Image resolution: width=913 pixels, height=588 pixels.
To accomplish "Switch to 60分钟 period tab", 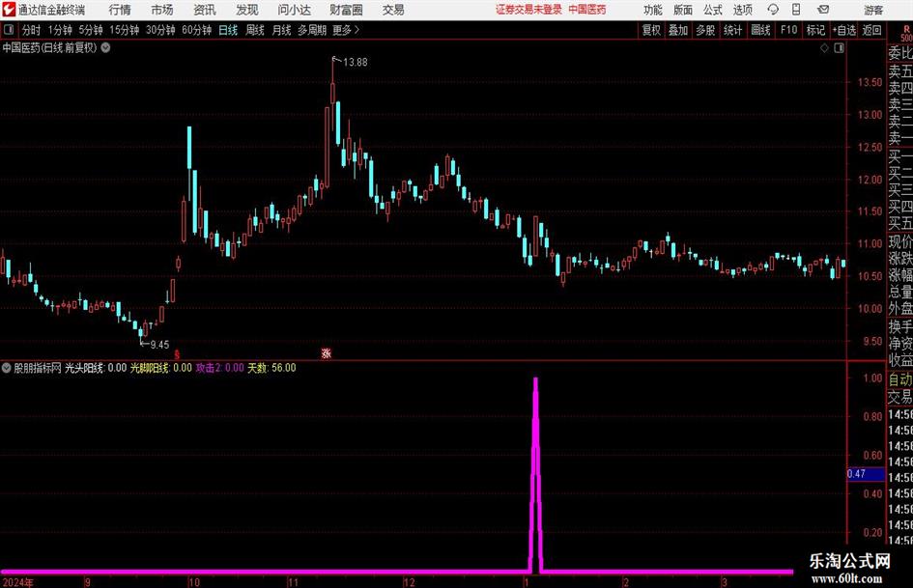I will click(196, 30).
